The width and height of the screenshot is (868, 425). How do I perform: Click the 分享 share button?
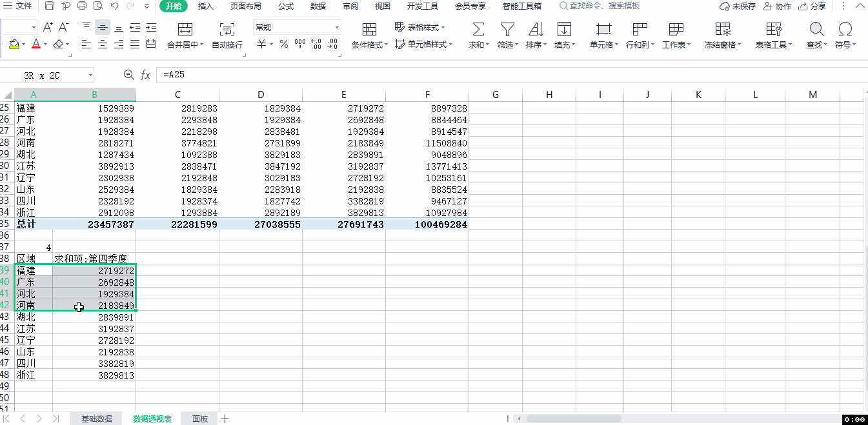click(812, 6)
